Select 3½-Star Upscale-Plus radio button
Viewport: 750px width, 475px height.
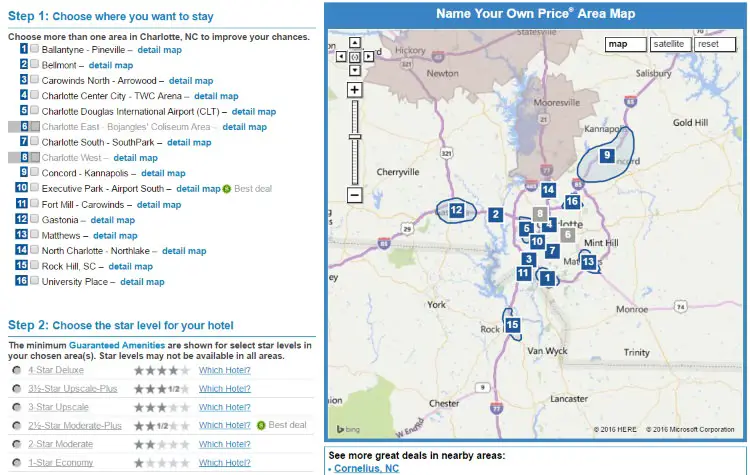(x=17, y=388)
